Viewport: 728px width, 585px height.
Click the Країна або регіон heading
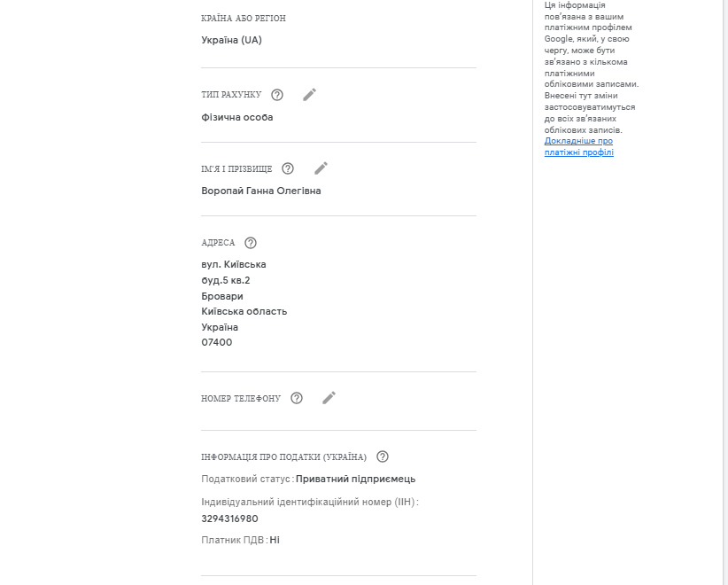pyautogui.click(x=244, y=18)
